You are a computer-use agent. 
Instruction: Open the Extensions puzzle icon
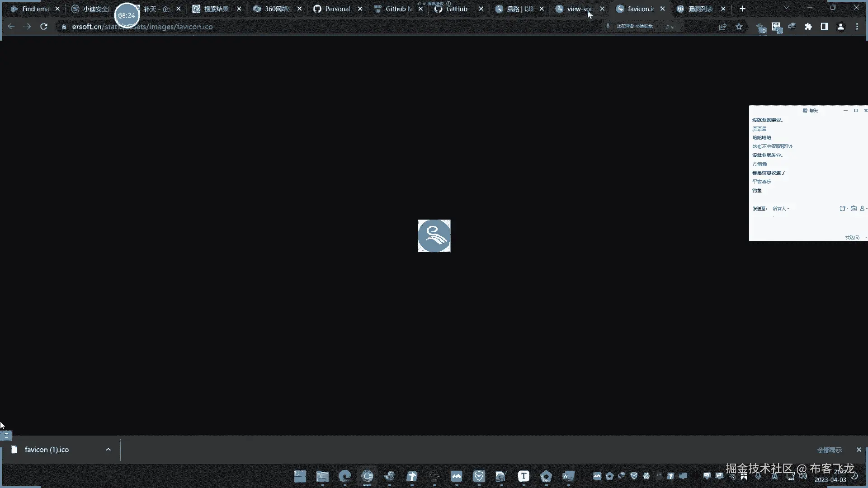[x=808, y=27]
